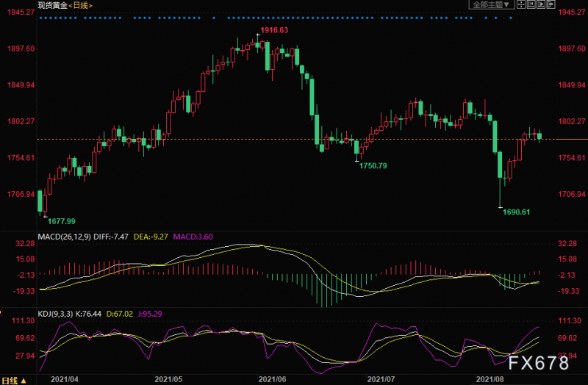Click the 1916.63 high price marker
588x385 pixels.
273,30
